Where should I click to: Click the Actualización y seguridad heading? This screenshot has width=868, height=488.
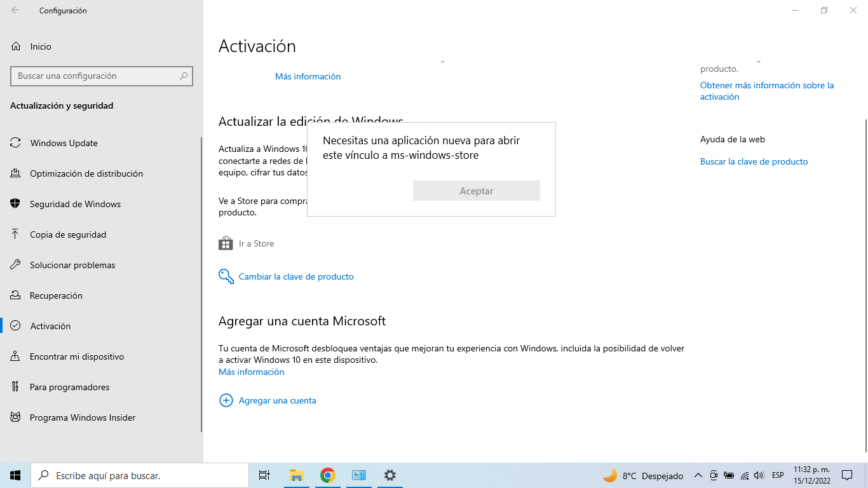click(62, 105)
